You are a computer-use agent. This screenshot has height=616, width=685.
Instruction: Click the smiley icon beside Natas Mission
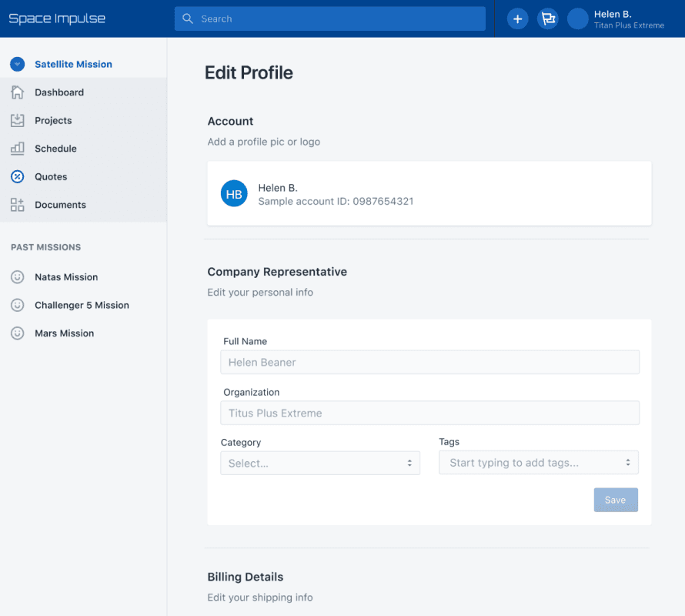(x=17, y=277)
